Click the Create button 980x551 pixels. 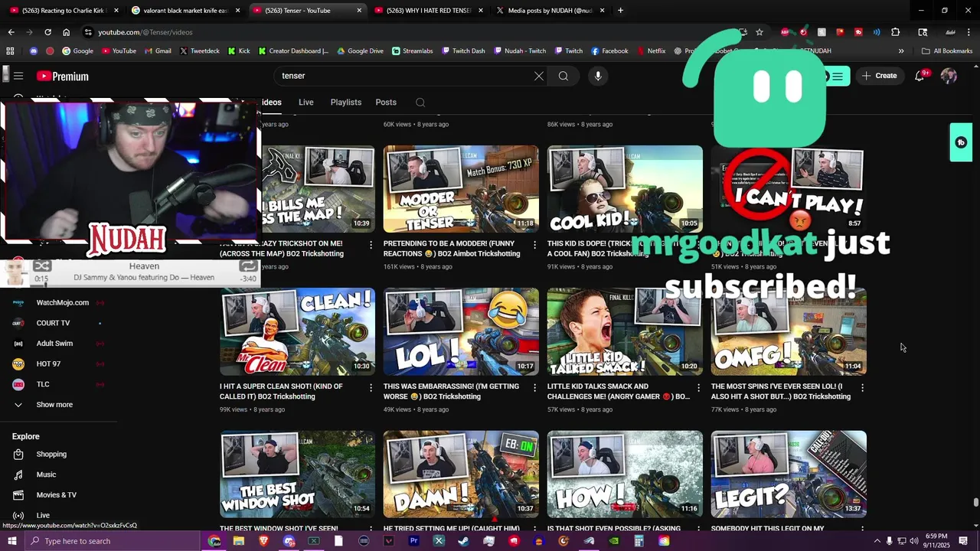click(x=879, y=76)
